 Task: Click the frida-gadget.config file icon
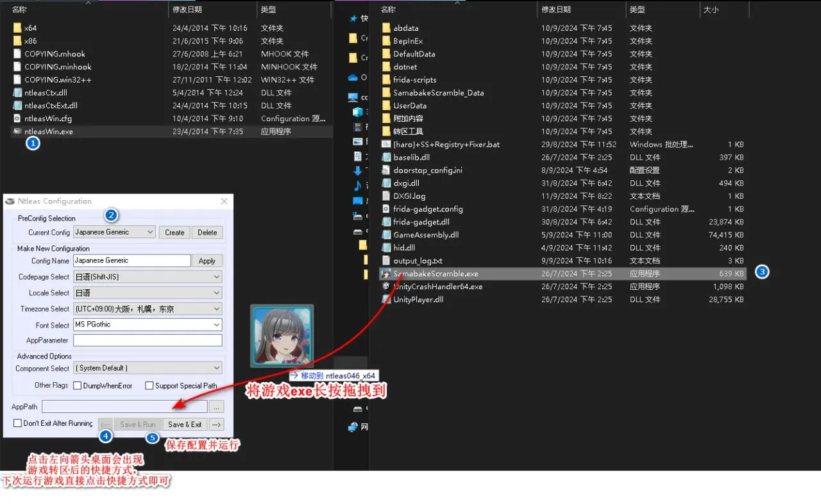coord(386,209)
